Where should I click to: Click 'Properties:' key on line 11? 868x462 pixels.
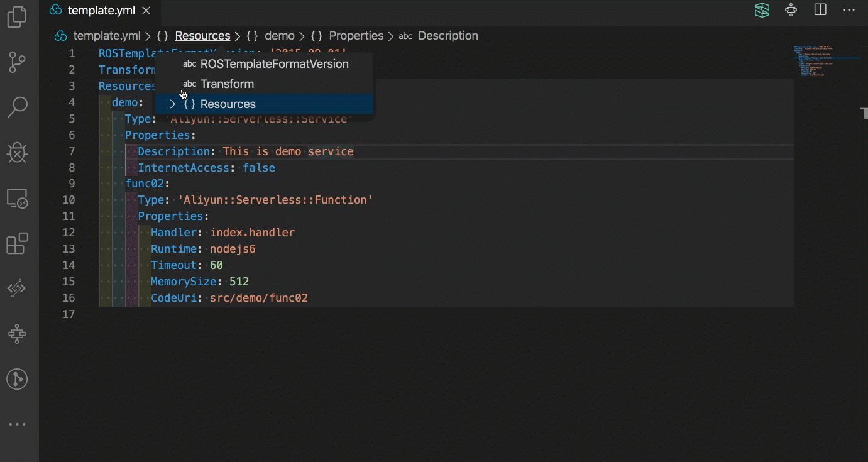pyautogui.click(x=174, y=216)
